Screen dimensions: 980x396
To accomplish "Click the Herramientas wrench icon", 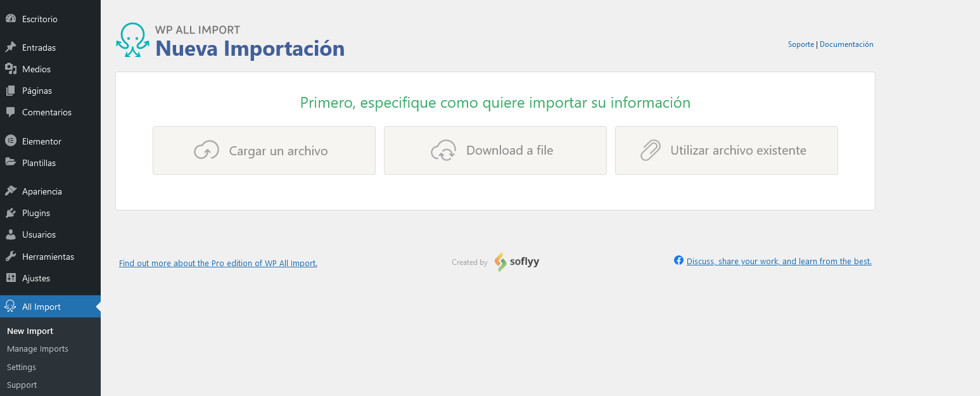I will click(x=11, y=257).
